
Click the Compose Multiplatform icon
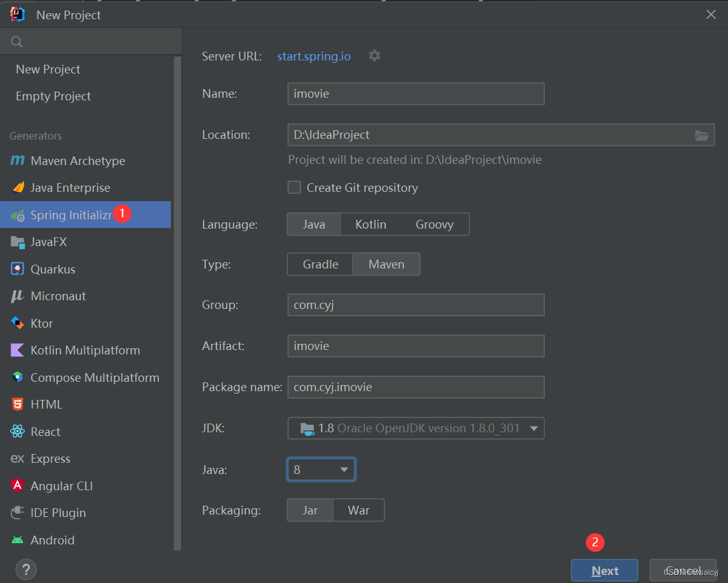click(17, 377)
